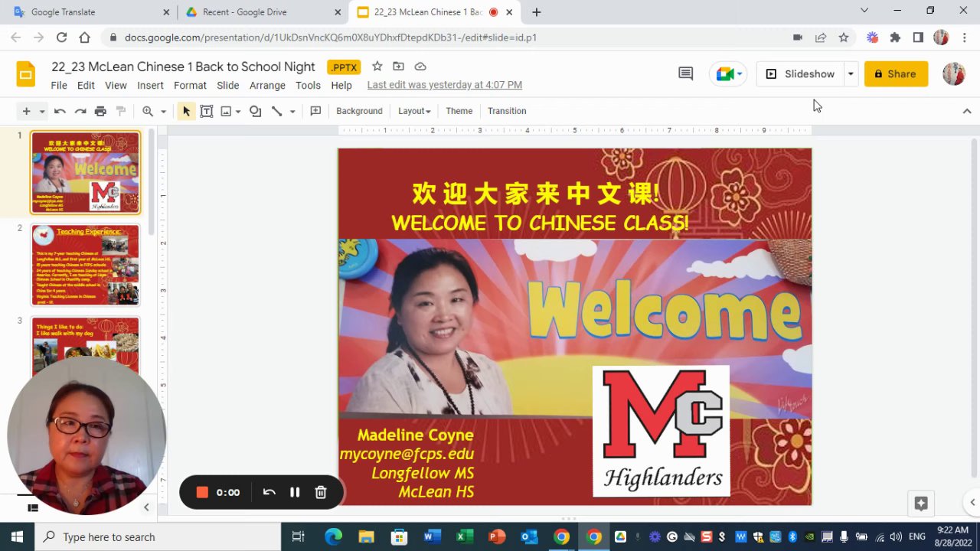Click the Windows Start button
Screen dimensions: 980x551
tap(17, 536)
